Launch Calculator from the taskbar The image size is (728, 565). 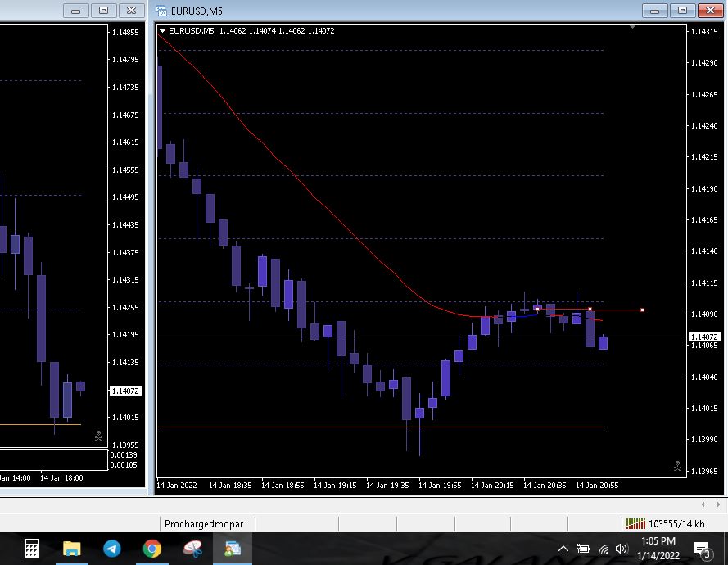tap(32, 549)
